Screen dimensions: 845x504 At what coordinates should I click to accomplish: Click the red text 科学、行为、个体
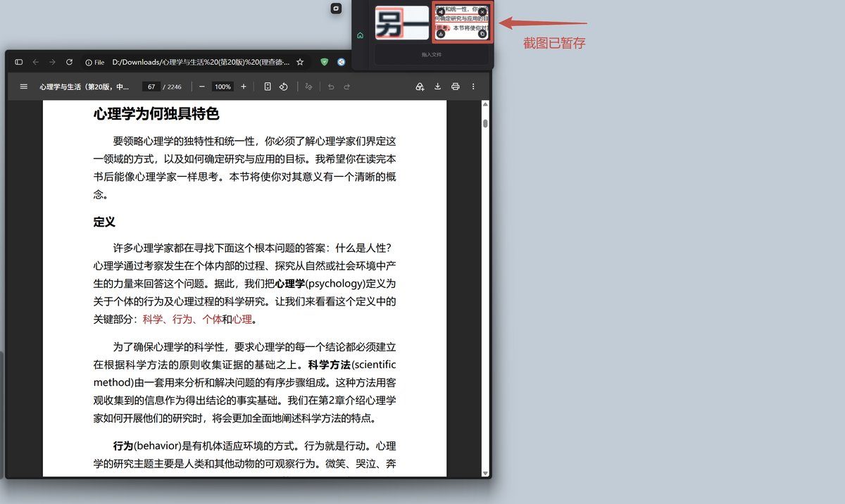[x=182, y=320]
